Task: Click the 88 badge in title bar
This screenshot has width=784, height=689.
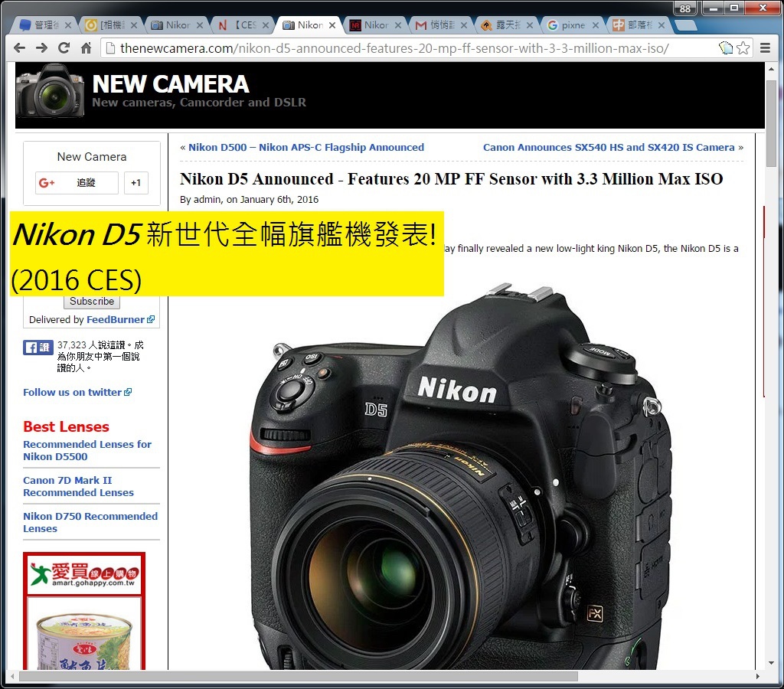Action: coord(685,8)
